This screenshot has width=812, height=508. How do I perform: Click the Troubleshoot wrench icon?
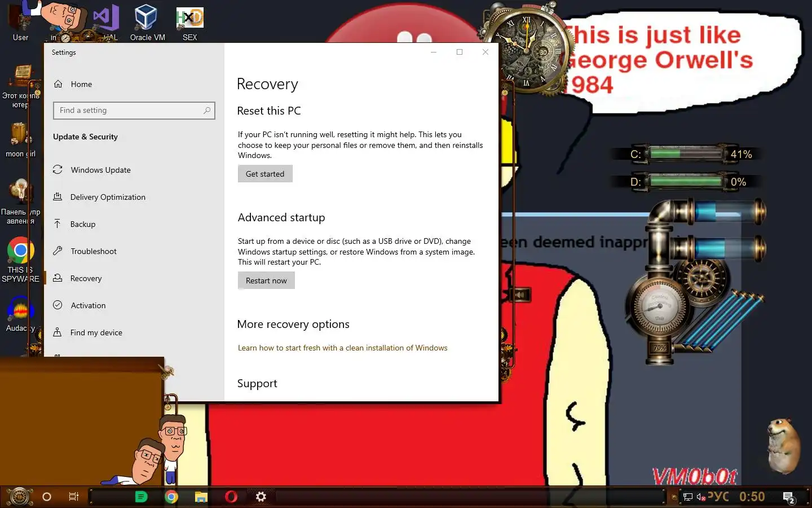[x=58, y=251]
